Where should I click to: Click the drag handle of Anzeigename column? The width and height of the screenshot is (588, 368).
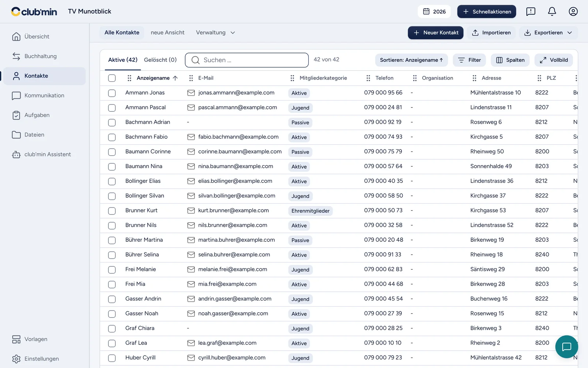(129, 78)
